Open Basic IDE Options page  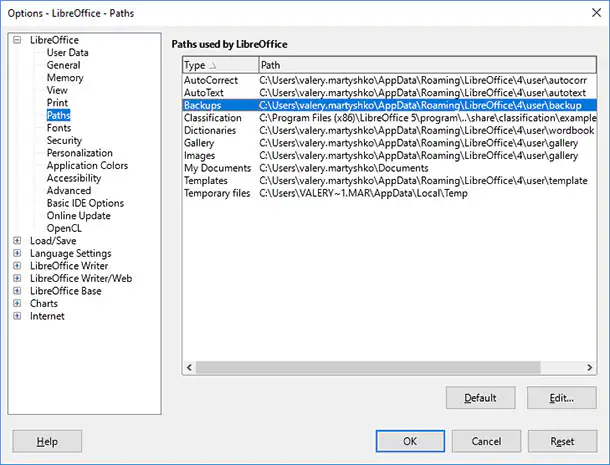coord(85,203)
